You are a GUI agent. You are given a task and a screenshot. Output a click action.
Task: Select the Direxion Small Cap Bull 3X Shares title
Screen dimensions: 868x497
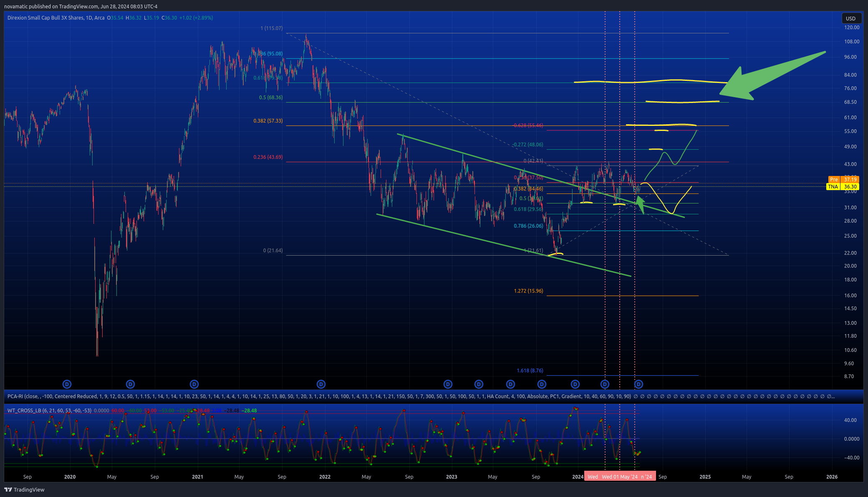[x=45, y=18]
